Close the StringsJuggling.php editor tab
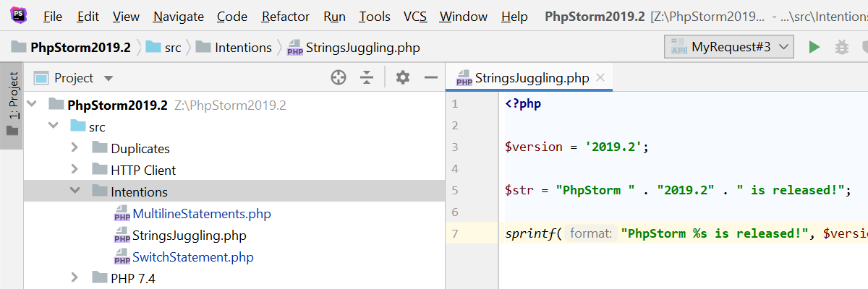 600,78
